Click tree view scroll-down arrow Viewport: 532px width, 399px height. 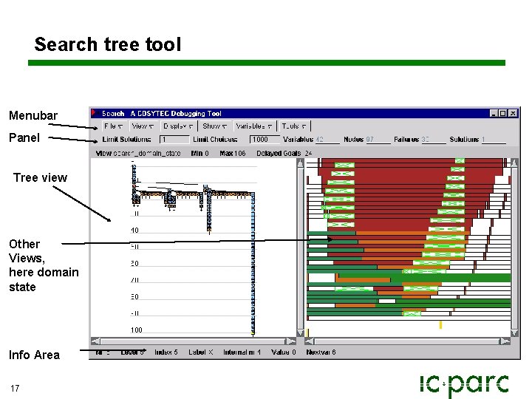click(300, 332)
